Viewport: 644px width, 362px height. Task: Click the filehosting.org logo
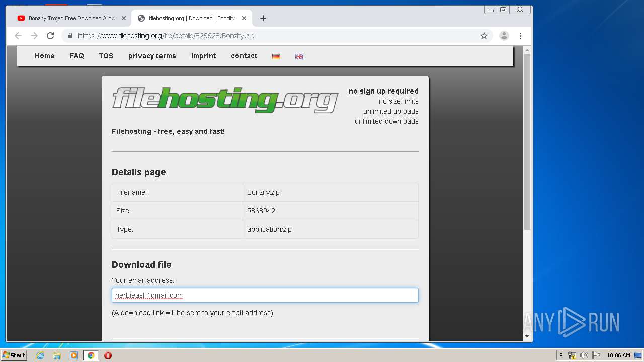click(225, 100)
